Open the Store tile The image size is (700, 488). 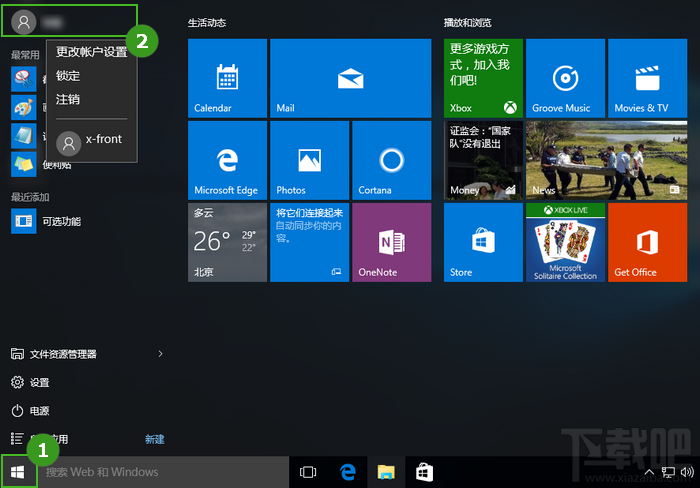pyautogui.click(x=483, y=242)
